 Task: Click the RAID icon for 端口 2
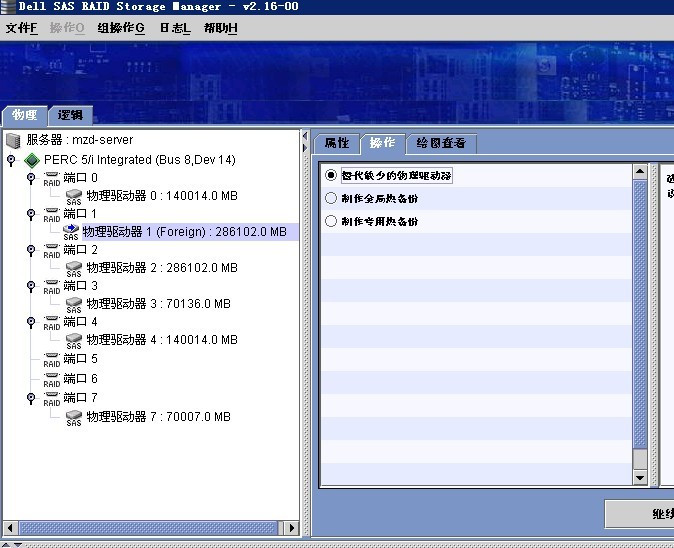pos(52,251)
